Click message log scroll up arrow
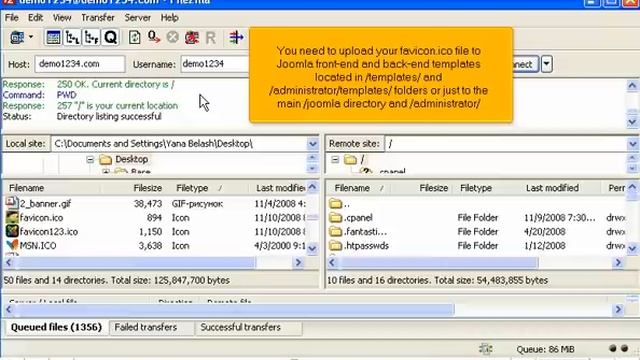The width and height of the screenshot is (640, 360). [632, 85]
